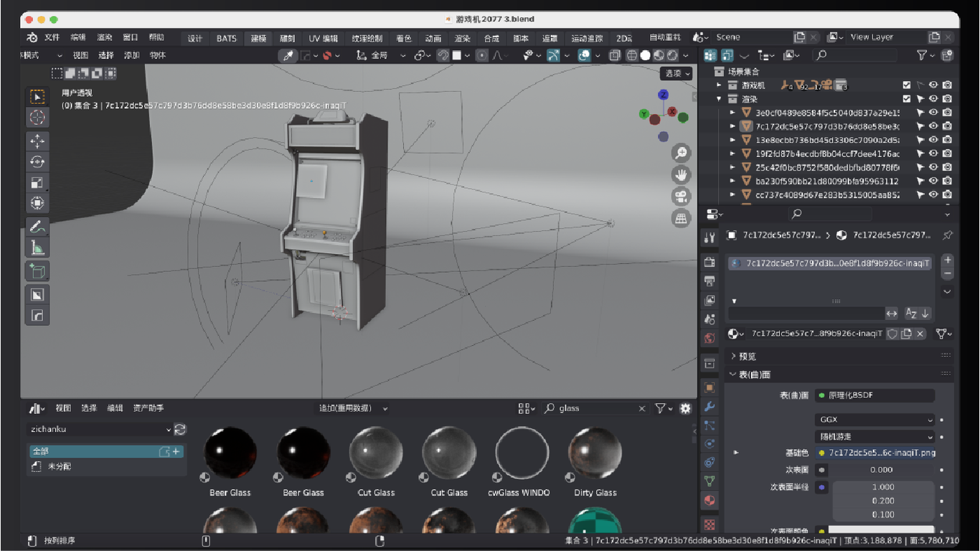Toggle render visibility of 3e0cf0489e8584 object
Image resolution: width=980 pixels, height=551 pixels.
coord(947,113)
